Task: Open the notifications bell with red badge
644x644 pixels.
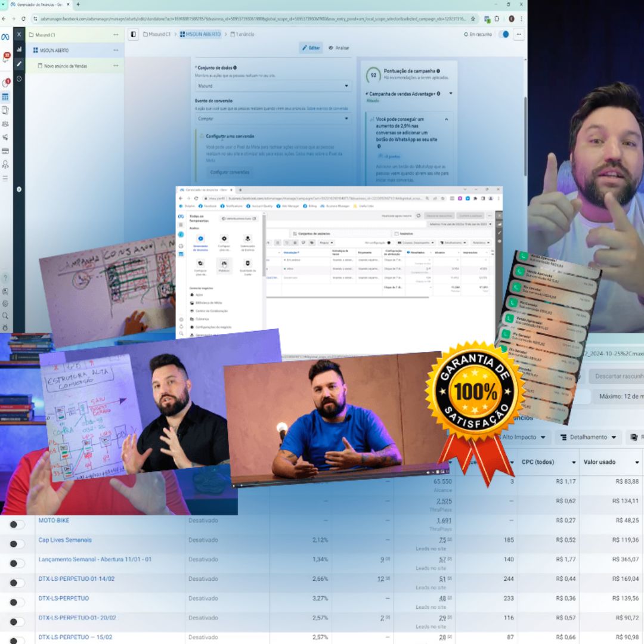Action: coord(5,58)
